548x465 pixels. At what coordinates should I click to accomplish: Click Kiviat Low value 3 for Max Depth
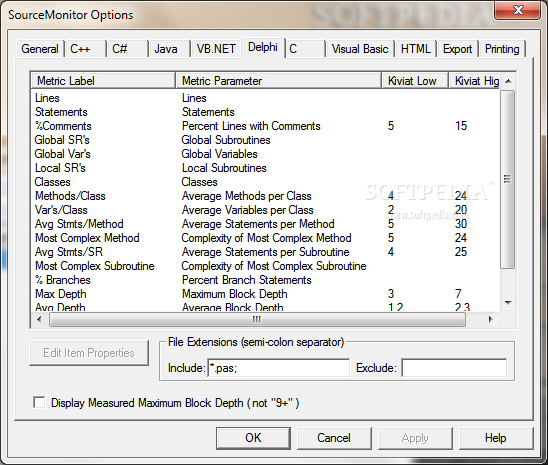pyautogui.click(x=391, y=293)
